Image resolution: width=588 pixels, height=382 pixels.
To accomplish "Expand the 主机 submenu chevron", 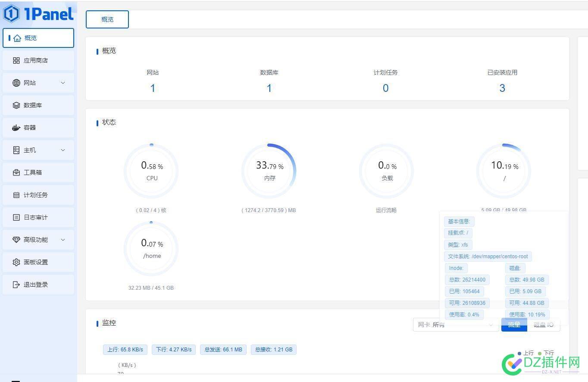I will point(63,150).
